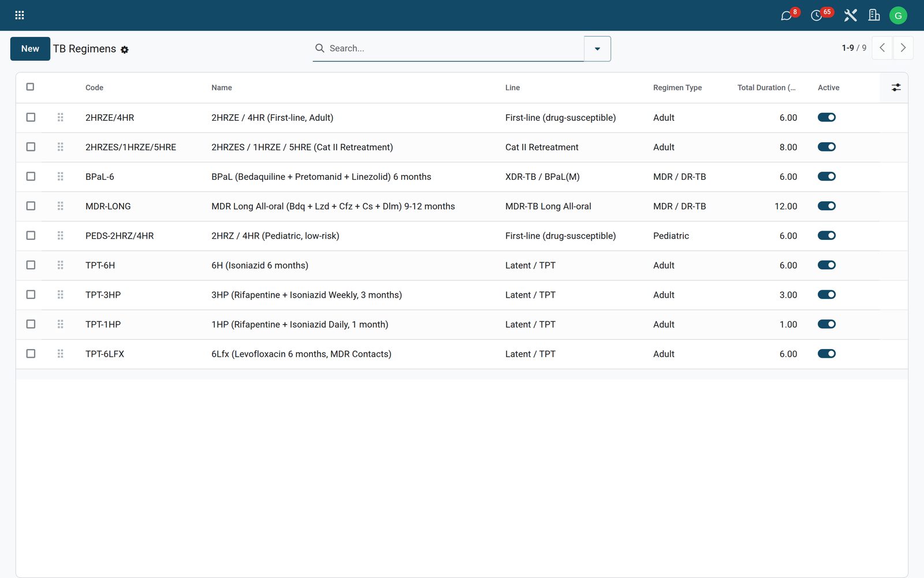Open the apps grid menu icon
The width and height of the screenshot is (924, 578).
[19, 15]
